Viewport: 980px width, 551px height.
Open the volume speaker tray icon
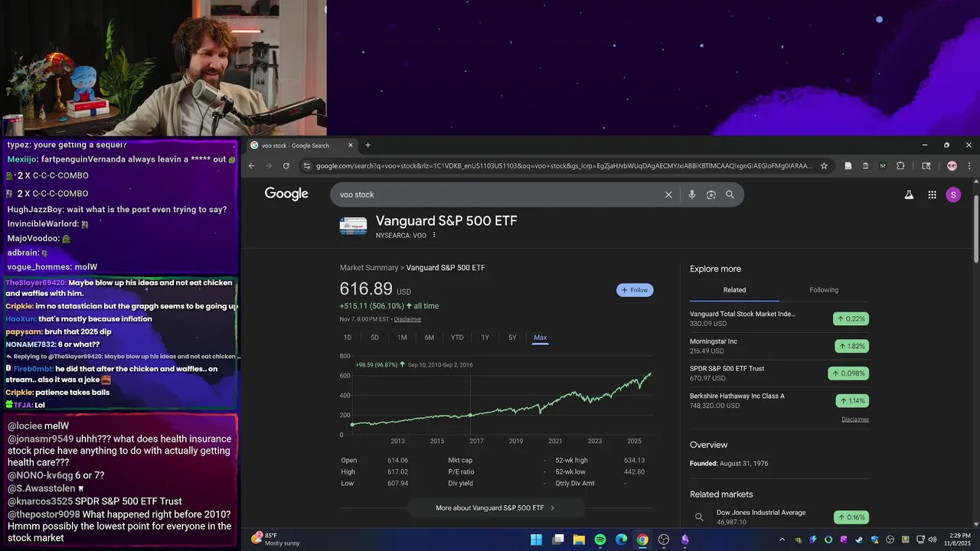pyautogui.click(x=933, y=540)
